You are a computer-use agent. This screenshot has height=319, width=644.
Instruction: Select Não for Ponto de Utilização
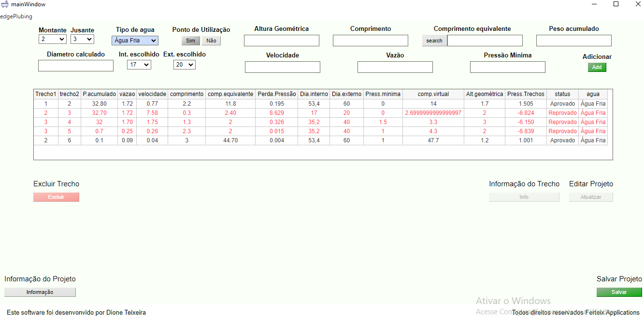click(211, 41)
